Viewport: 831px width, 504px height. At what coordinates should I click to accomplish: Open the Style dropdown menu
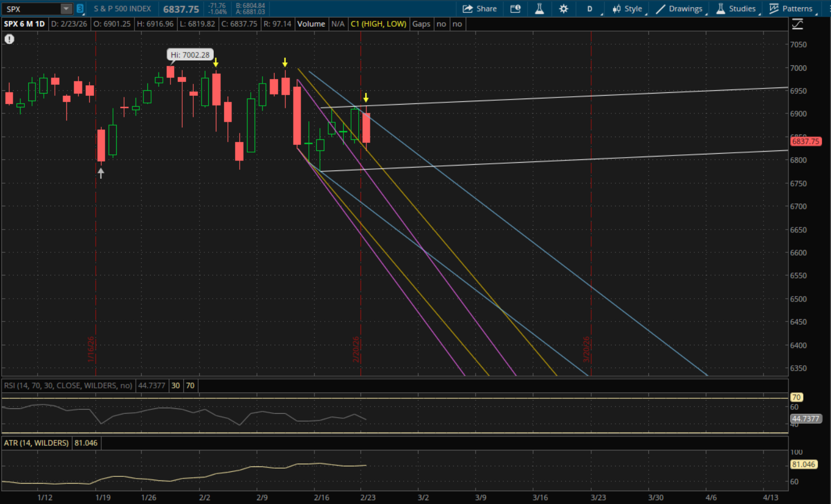point(627,9)
